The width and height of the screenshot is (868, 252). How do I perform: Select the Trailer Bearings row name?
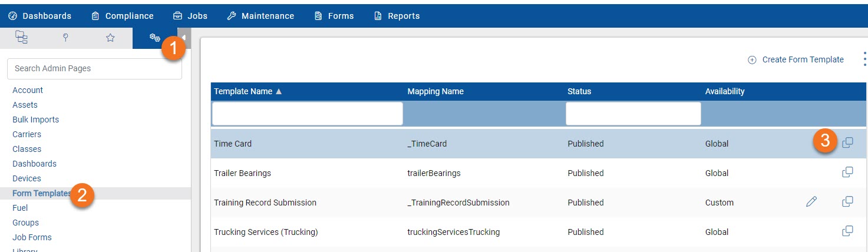[x=242, y=173]
